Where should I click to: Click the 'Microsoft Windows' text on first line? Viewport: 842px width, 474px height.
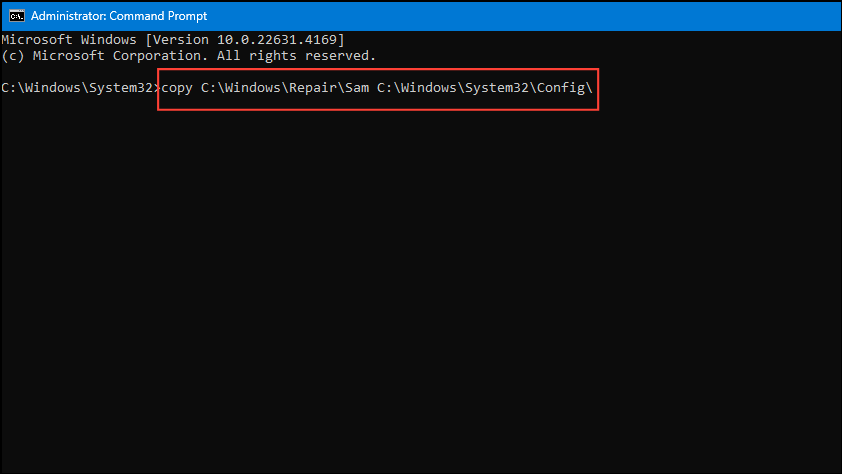point(69,40)
